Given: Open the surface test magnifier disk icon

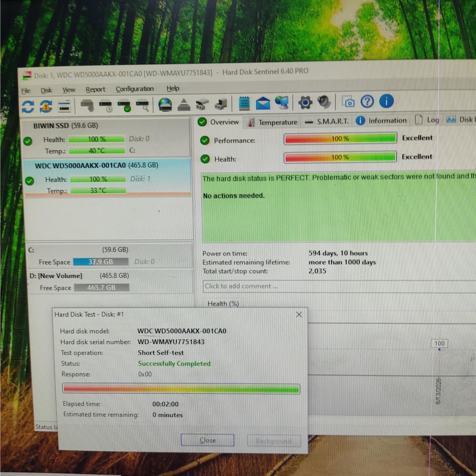Looking at the screenshot, I should 143,105.
